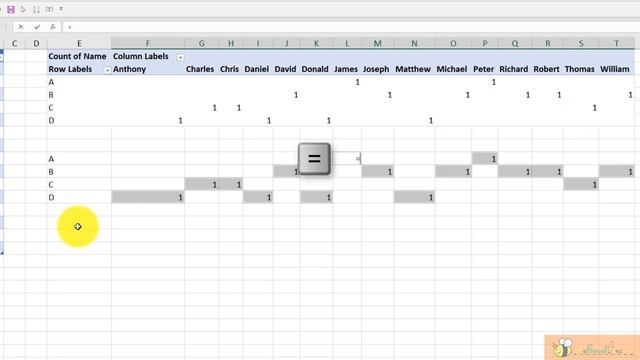Screen dimensions: 640x360
Task: Click gray shaded 1 under William in lower table
Action: tap(617, 171)
